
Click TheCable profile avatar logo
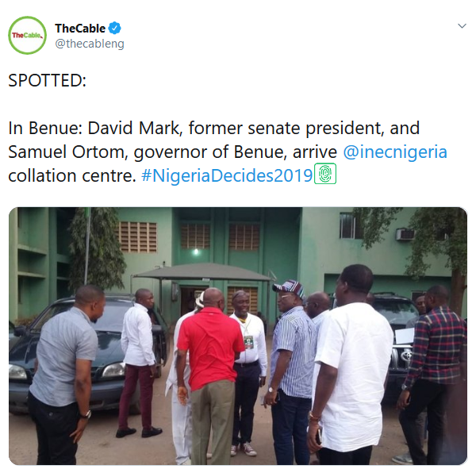tap(27, 35)
